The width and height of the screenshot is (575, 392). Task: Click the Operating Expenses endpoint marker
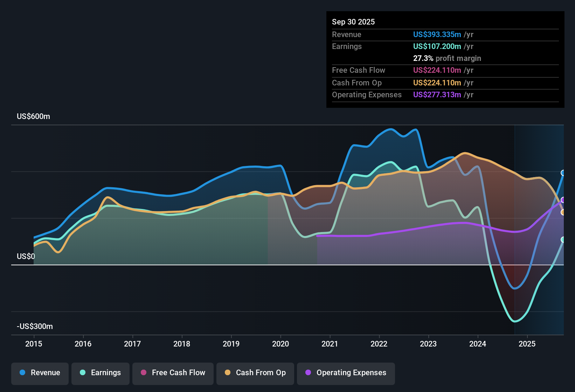click(563, 200)
